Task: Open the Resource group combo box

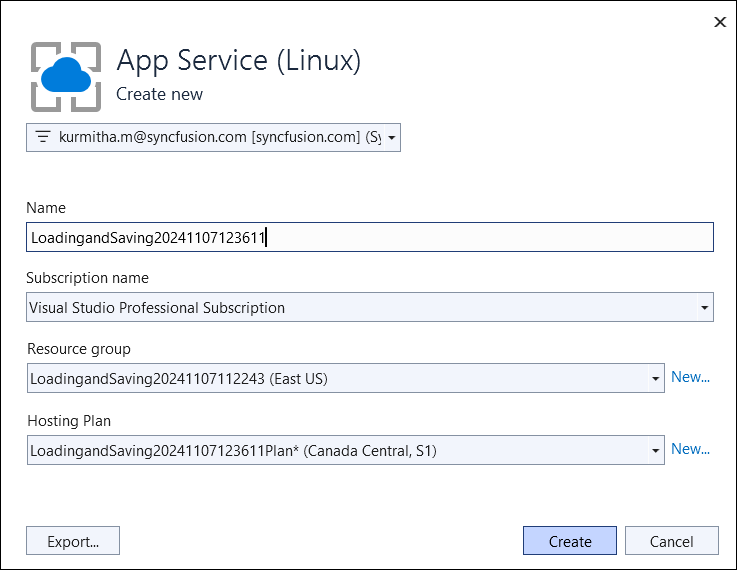Action: (345, 378)
